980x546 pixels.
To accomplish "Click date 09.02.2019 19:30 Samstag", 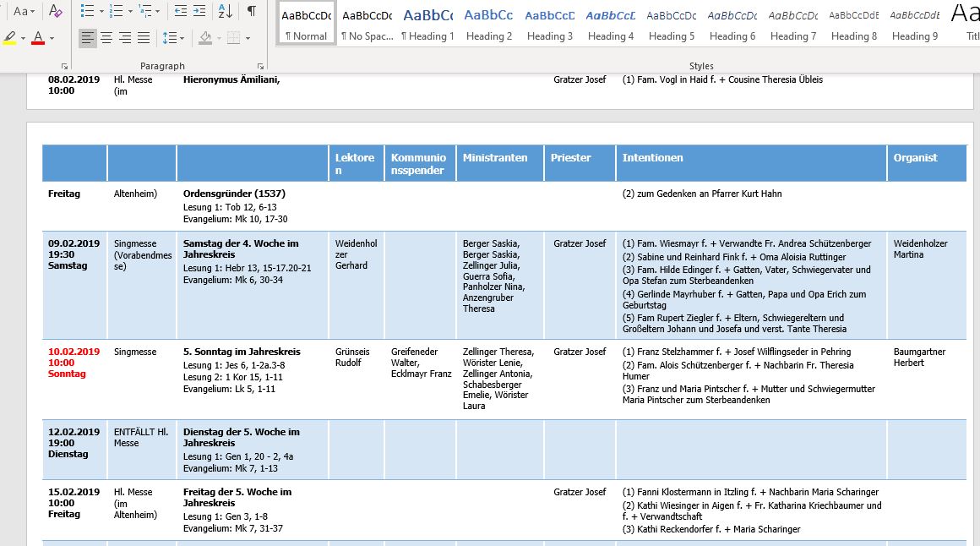I will 73,254.
